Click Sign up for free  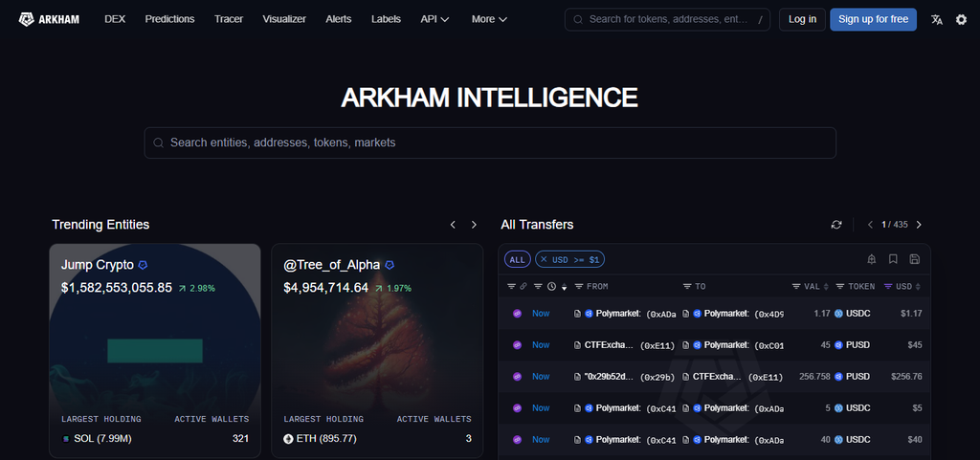pos(873,19)
